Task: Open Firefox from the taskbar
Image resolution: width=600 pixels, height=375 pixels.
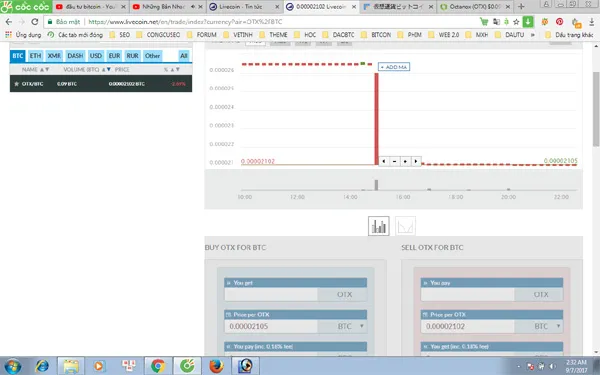Action: click(216, 366)
